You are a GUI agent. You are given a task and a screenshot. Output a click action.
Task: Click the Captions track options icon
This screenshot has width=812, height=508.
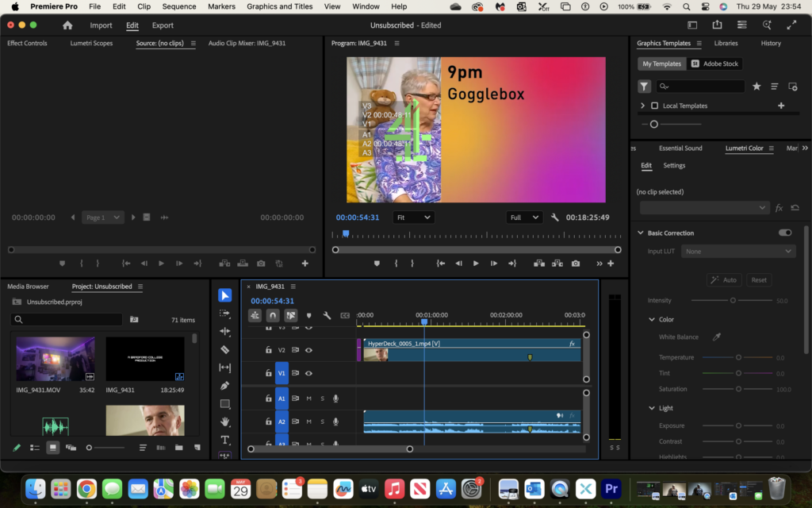[345, 315]
